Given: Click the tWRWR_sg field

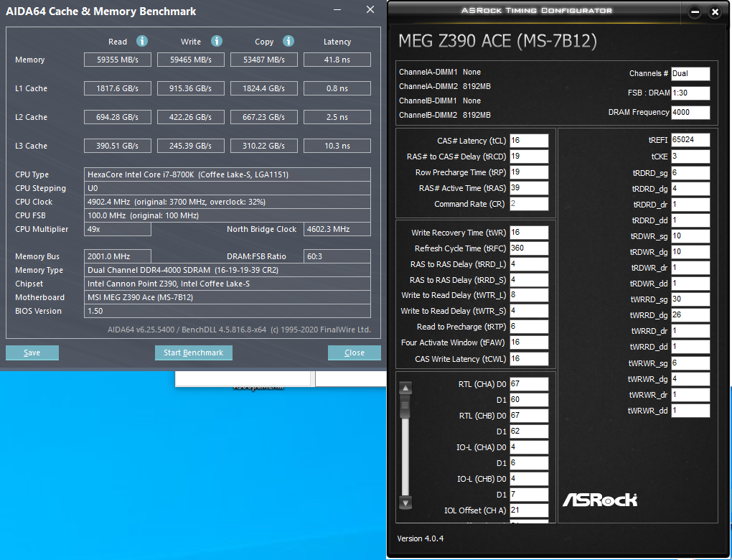Looking at the screenshot, I should tap(690, 363).
